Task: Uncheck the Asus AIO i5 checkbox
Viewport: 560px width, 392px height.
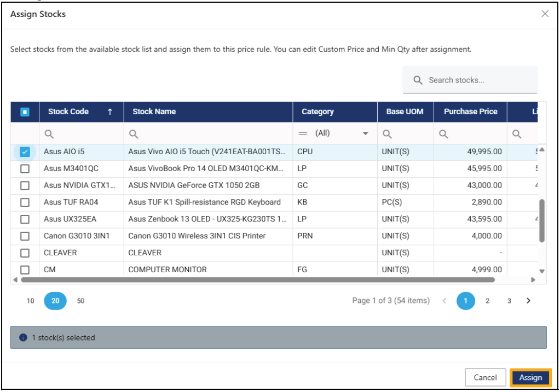Action: click(25, 152)
